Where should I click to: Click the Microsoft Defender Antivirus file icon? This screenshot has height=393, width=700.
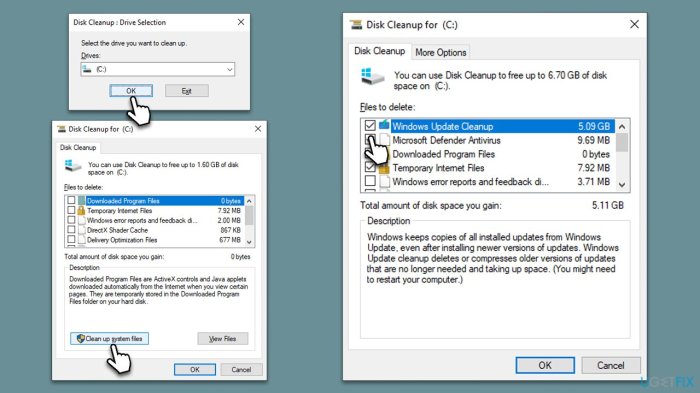[x=385, y=140]
